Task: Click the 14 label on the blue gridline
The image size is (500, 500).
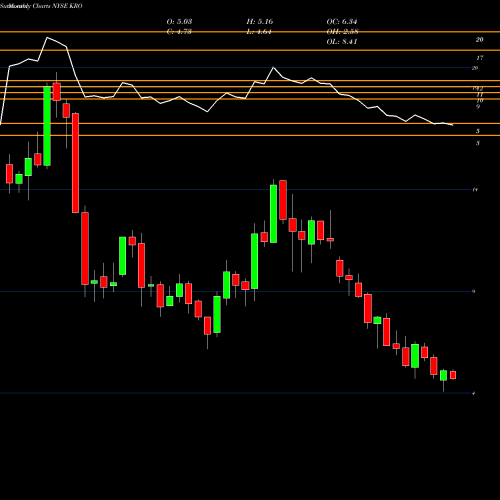Action: (475, 190)
